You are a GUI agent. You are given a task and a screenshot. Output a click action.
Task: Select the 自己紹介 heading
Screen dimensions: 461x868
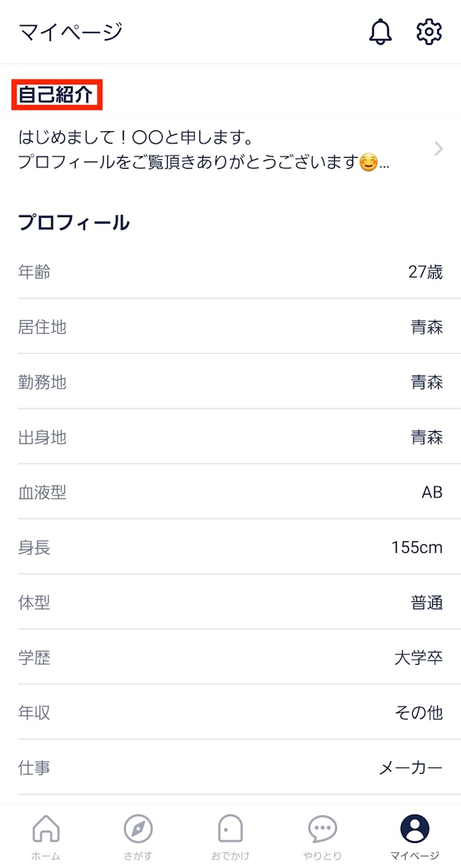click(57, 95)
